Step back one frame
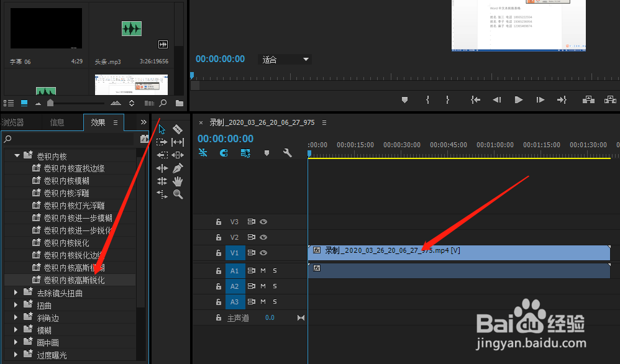620x364 pixels. (497, 100)
